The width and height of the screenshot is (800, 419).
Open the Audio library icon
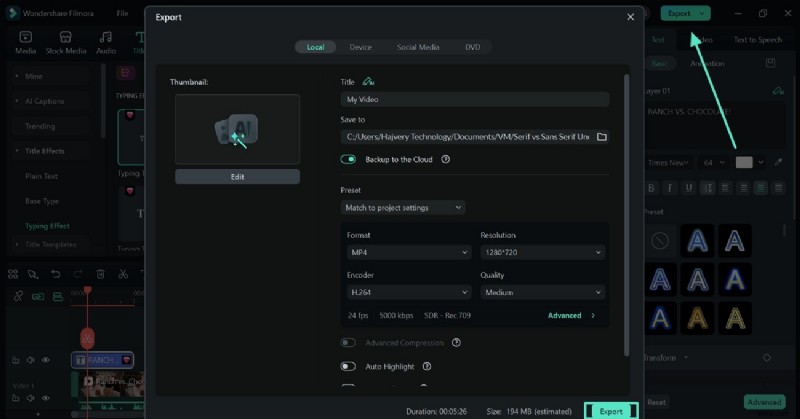[105, 41]
